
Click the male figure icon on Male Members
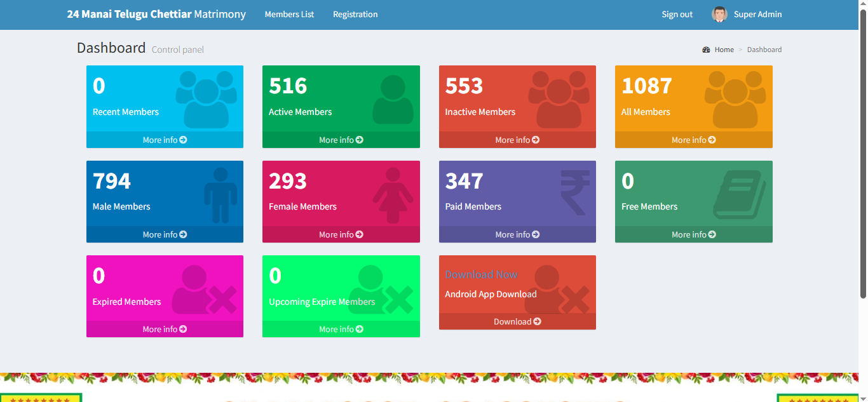point(220,195)
